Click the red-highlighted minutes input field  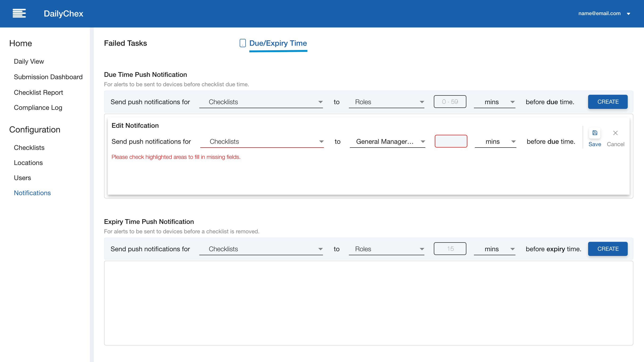click(x=451, y=141)
